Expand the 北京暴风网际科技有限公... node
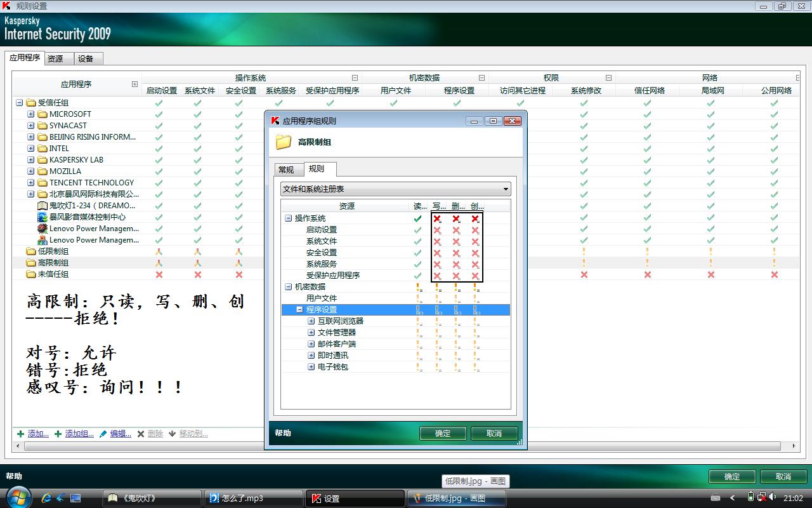Viewport: 812px width, 508px height. tap(30, 194)
